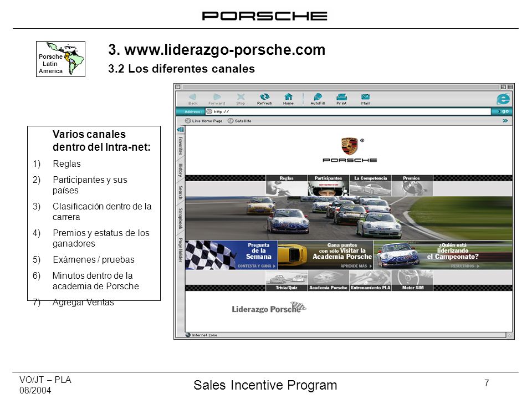This screenshot has width=532, height=399.
Task: Click the Refresh icon in browser toolbar
Action: 265,97
